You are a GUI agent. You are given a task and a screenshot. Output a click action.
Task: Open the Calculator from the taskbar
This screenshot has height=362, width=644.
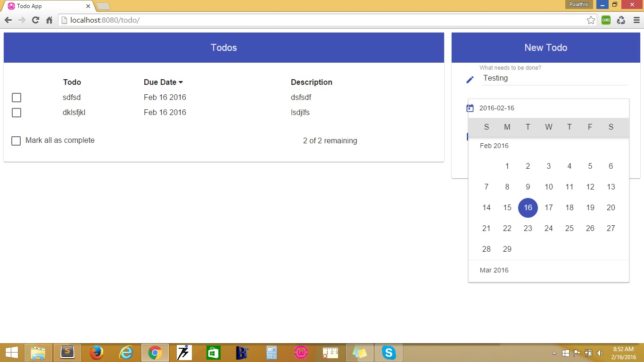coord(272,353)
